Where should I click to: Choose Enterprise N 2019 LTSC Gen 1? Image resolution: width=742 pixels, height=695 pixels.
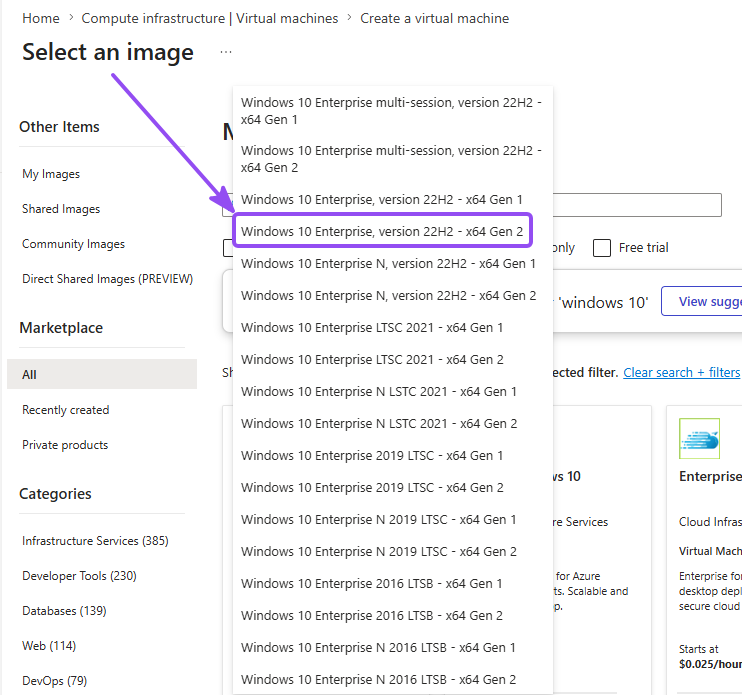tap(392, 519)
